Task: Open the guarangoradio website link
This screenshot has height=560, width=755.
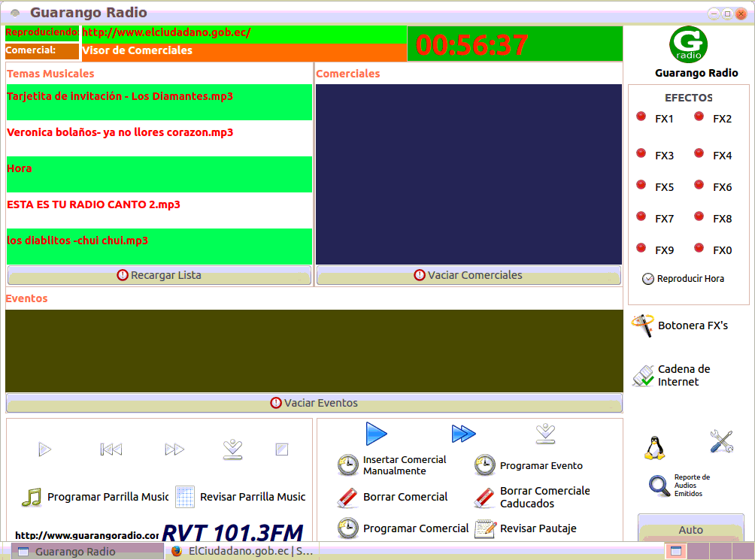Action: coord(86,535)
